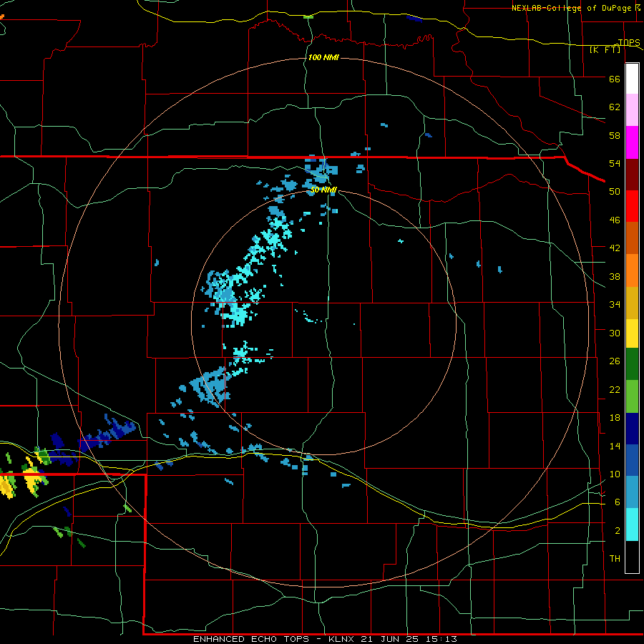This screenshot has width=644, height=644.
Task: Click the bright red legend swatch
Action: (632, 206)
